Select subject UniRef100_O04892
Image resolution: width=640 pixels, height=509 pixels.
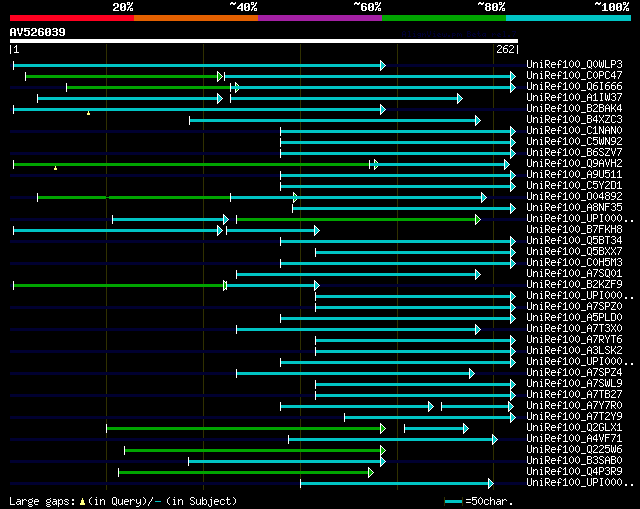pyautogui.click(x=574, y=197)
